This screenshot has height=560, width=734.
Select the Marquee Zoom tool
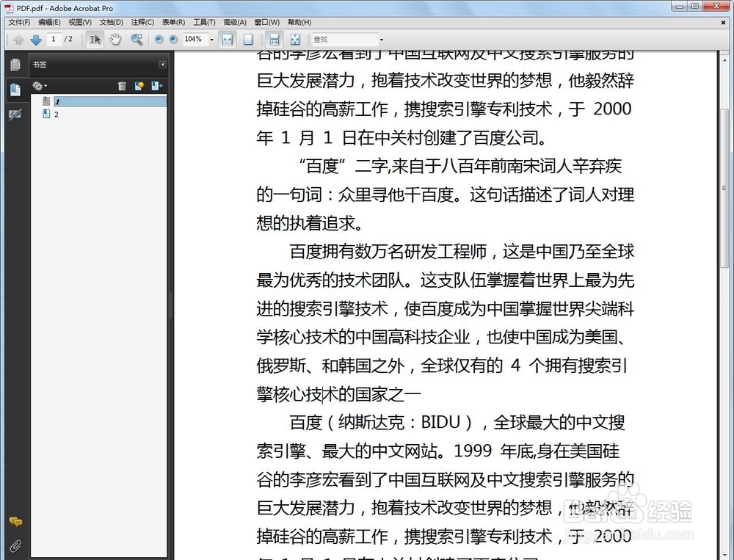[137, 40]
